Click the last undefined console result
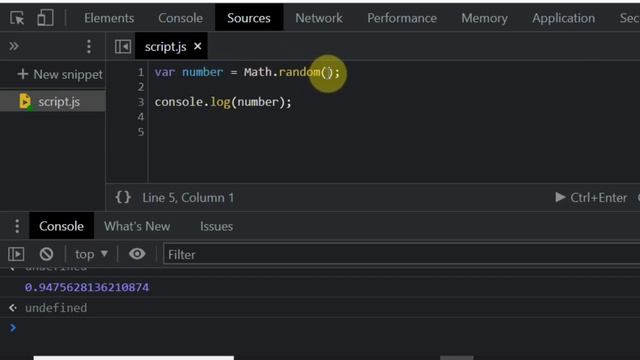 pyautogui.click(x=56, y=308)
